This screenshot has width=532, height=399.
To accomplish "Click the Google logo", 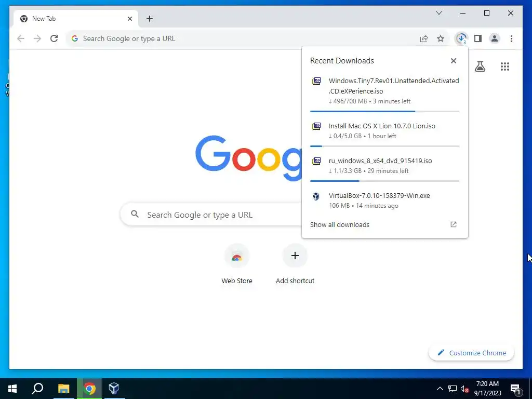I will click(248, 158).
